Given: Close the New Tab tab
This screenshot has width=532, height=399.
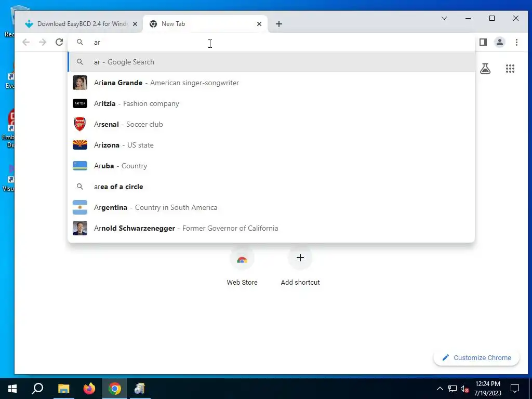Looking at the screenshot, I should 259,24.
